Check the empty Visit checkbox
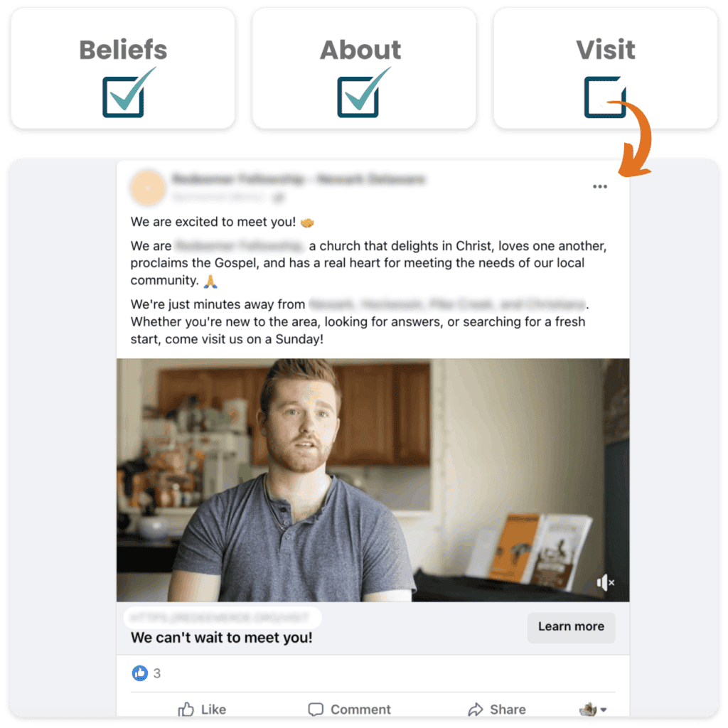Screen dimensions: 728x728 coord(604,97)
